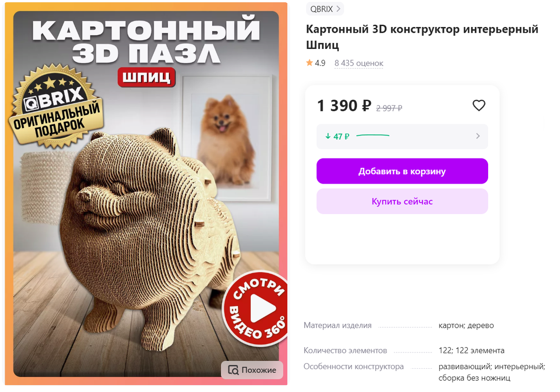Click the green down arrow price icon
Image resolution: width=560 pixels, height=392 pixels.
(x=328, y=137)
